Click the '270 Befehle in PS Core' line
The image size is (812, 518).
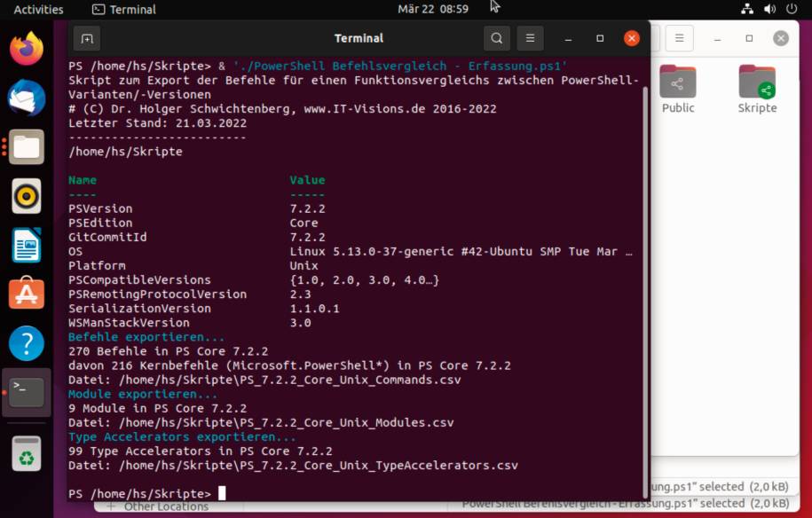169,351
